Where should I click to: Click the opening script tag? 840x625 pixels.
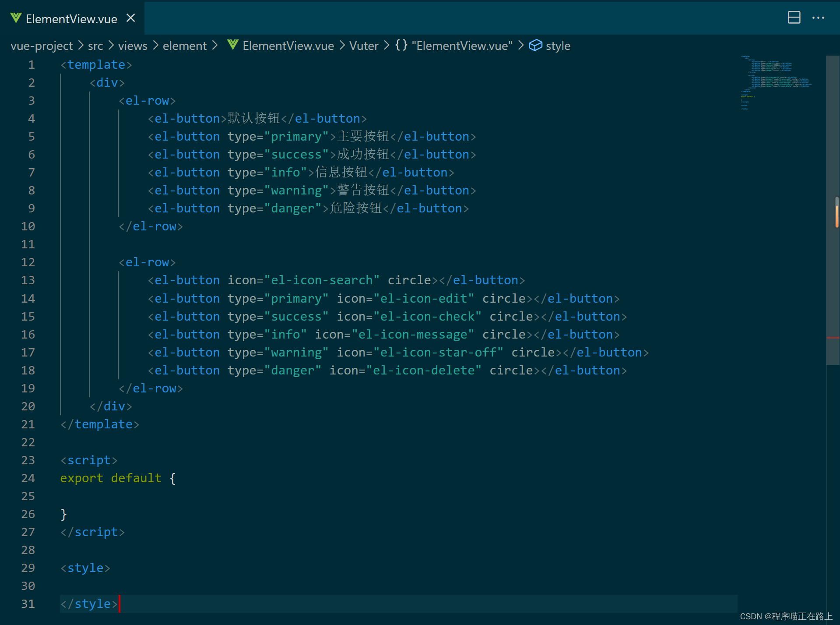[x=89, y=460]
